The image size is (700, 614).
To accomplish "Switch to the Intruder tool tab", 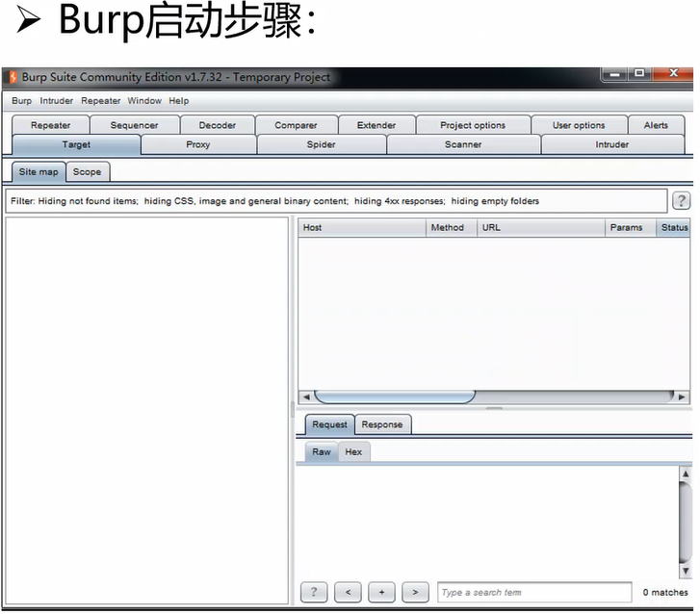I will coord(611,144).
